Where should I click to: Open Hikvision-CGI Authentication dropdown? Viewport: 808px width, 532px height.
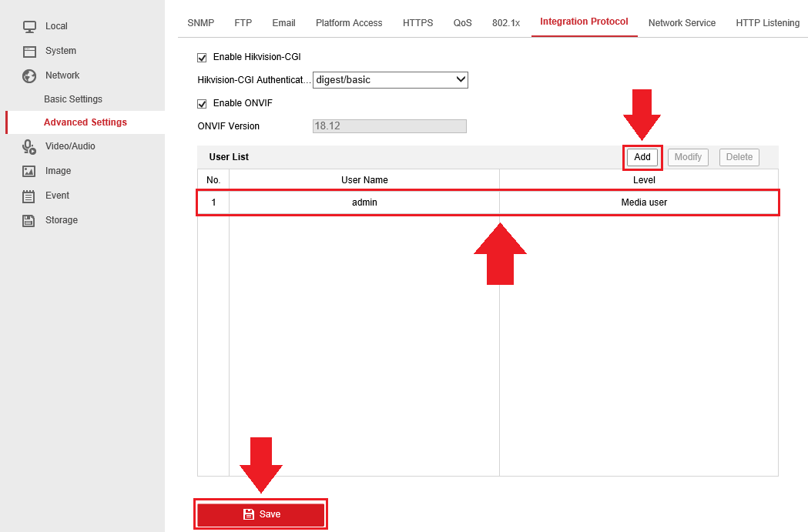click(x=390, y=80)
